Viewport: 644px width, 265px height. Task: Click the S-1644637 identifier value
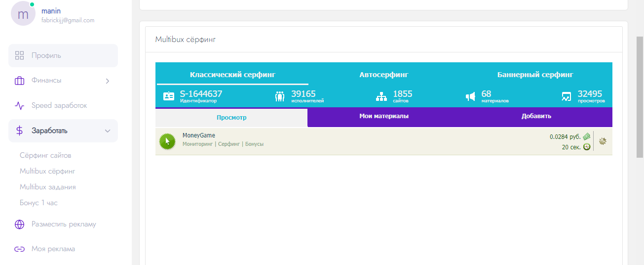click(x=201, y=93)
